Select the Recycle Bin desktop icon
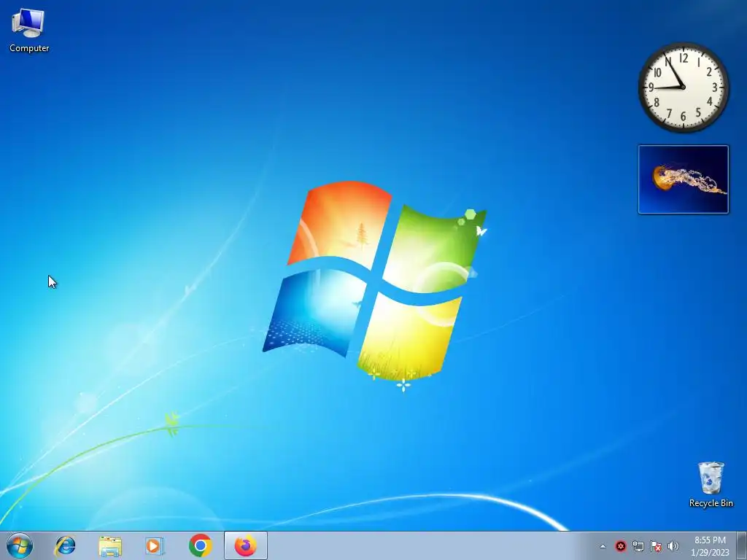Image resolution: width=747 pixels, height=560 pixels. (711, 484)
